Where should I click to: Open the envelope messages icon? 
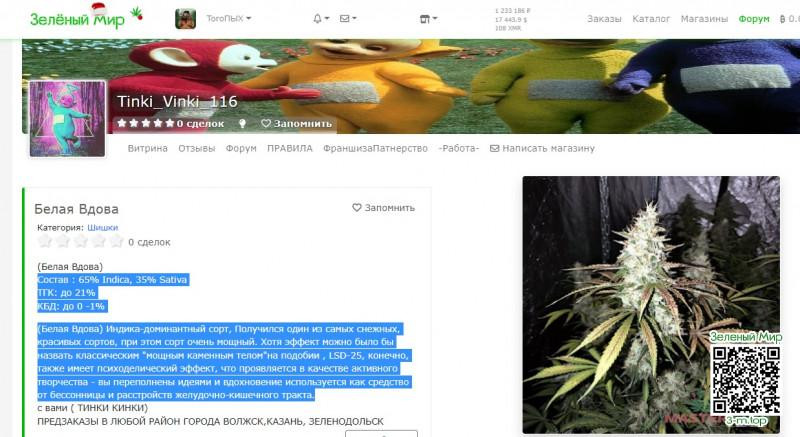point(345,18)
